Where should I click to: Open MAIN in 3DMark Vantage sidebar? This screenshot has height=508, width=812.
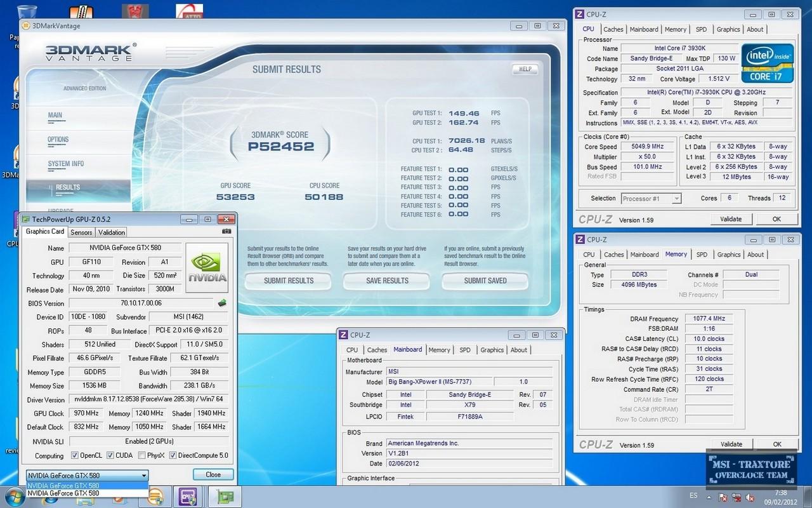click(55, 116)
